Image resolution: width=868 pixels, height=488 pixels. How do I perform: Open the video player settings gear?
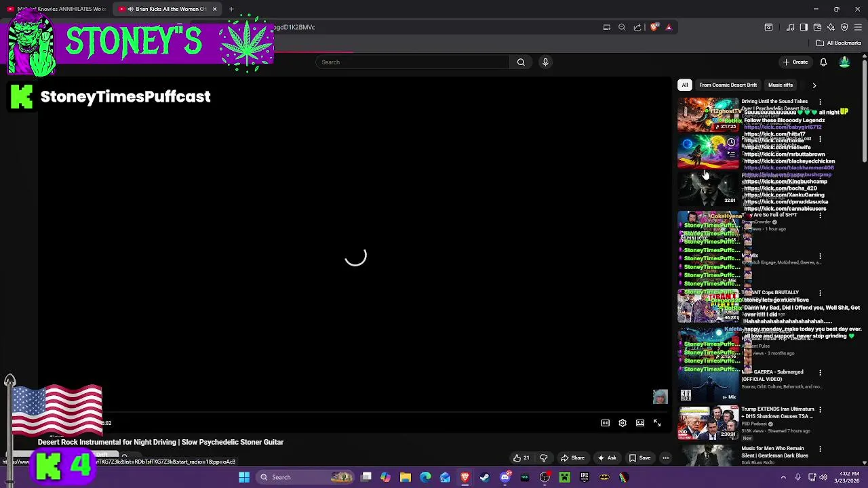(623, 423)
